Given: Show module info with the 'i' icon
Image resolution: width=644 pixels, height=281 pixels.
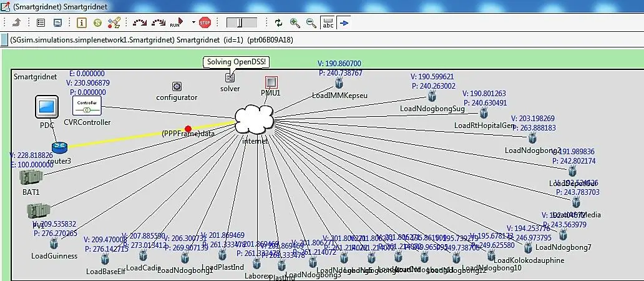Looking at the screenshot, I should point(82,23).
